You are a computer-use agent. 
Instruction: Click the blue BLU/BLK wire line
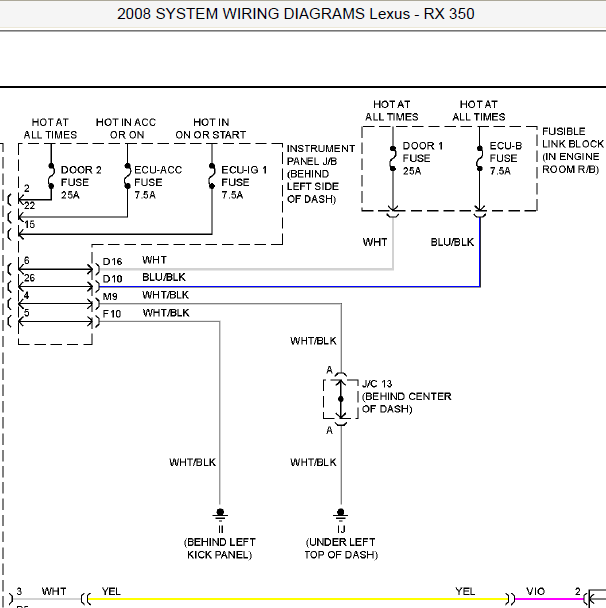pyautogui.click(x=289, y=287)
